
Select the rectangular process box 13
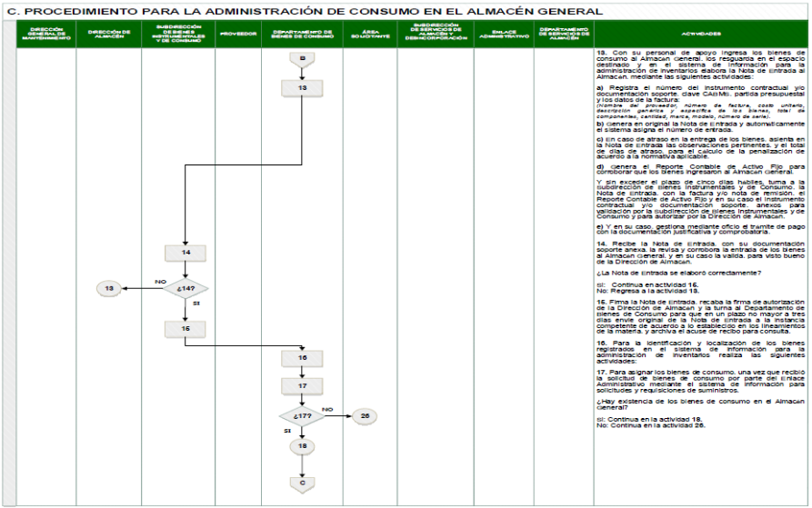coord(302,87)
